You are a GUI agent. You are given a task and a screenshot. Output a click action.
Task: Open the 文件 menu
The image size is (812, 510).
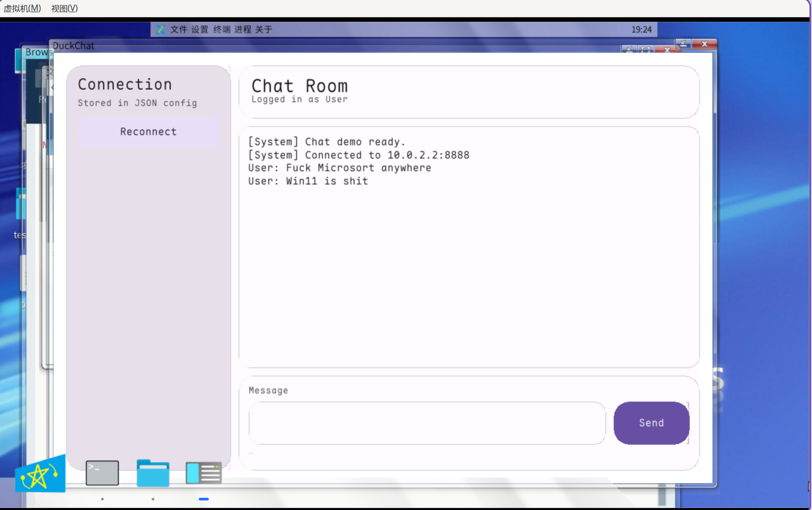point(178,29)
